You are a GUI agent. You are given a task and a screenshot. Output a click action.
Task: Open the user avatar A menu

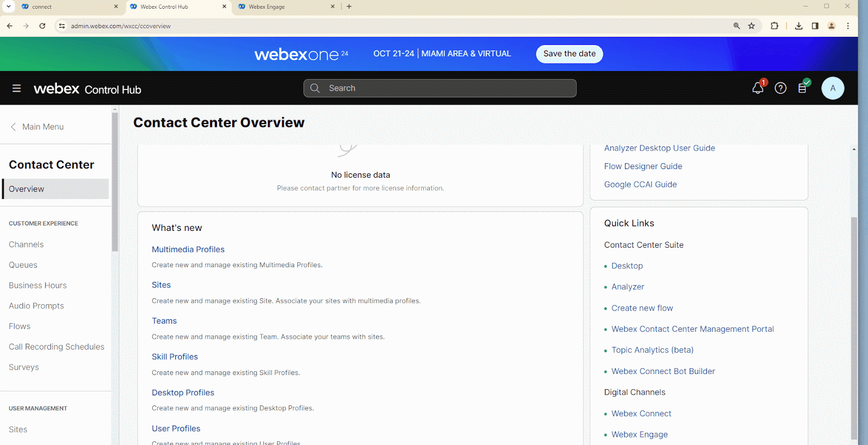tap(833, 88)
